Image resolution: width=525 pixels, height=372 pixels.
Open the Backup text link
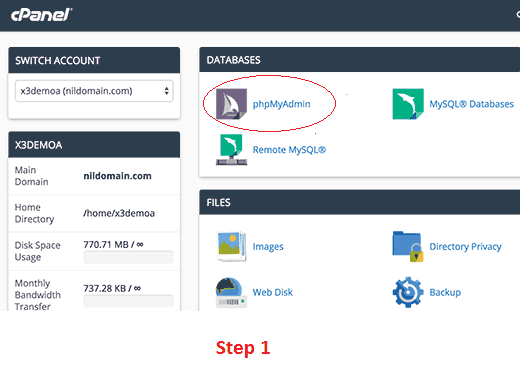(x=445, y=292)
